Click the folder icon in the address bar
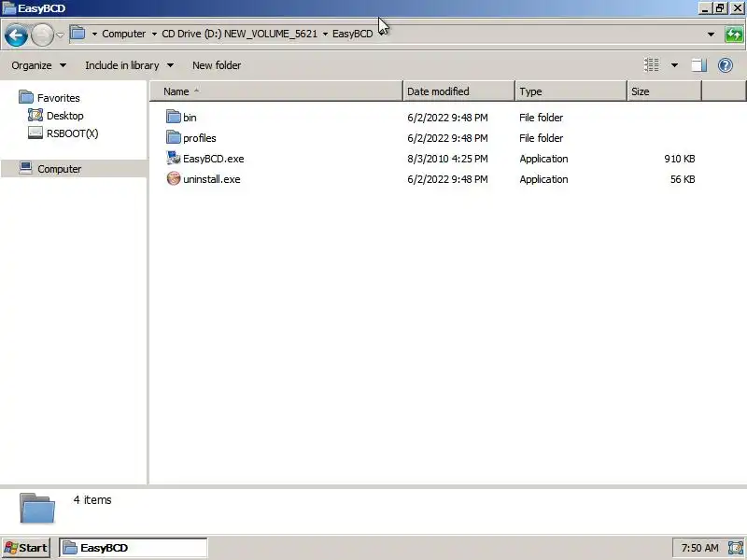 point(78,34)
